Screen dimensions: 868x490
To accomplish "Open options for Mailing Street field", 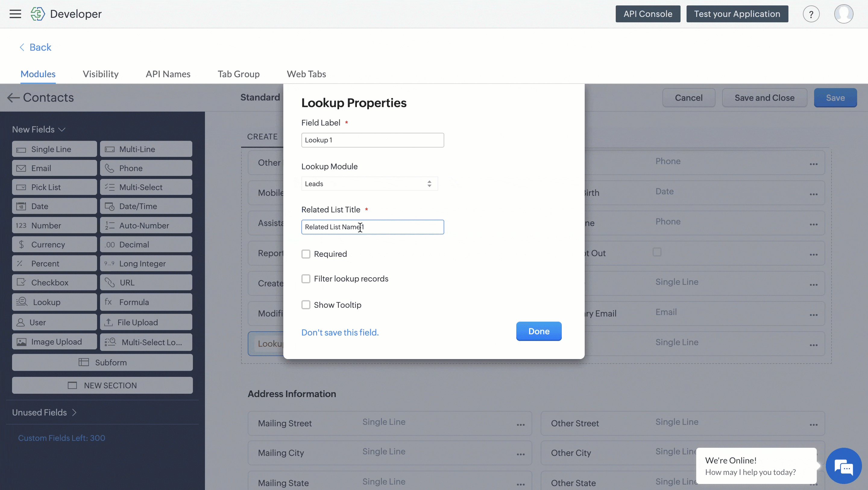I will click(520, 425).
